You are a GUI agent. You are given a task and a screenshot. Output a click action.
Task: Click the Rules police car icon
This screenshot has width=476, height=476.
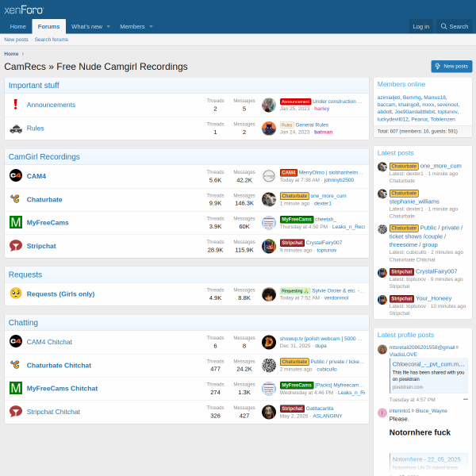click(x=16, y=129)
